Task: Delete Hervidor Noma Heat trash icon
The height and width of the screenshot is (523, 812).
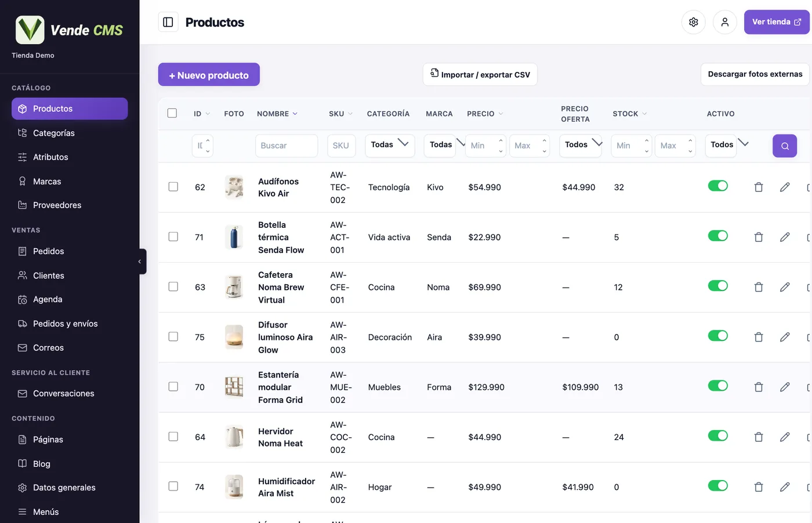Action: (x=758, y=437)
